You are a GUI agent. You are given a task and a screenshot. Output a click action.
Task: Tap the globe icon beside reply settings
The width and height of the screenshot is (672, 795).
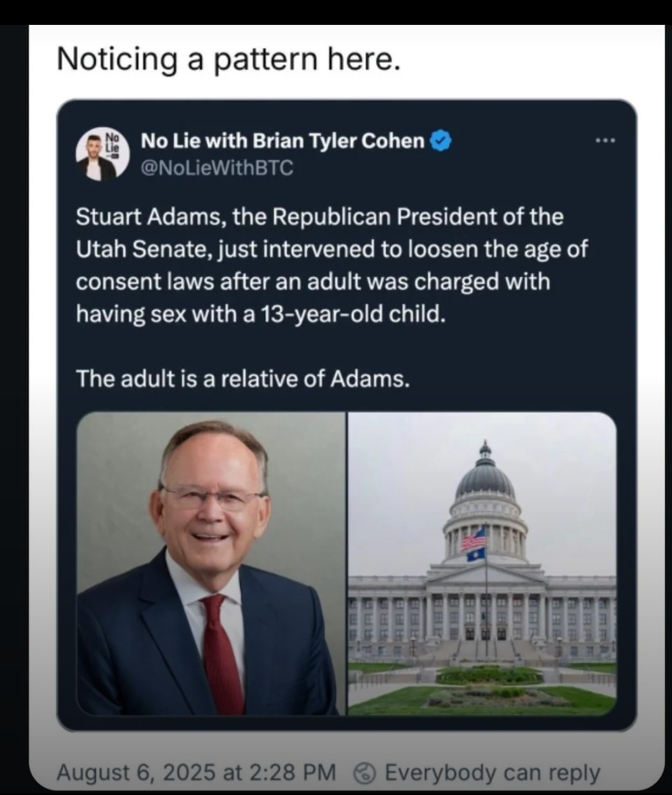coord(365,773)
